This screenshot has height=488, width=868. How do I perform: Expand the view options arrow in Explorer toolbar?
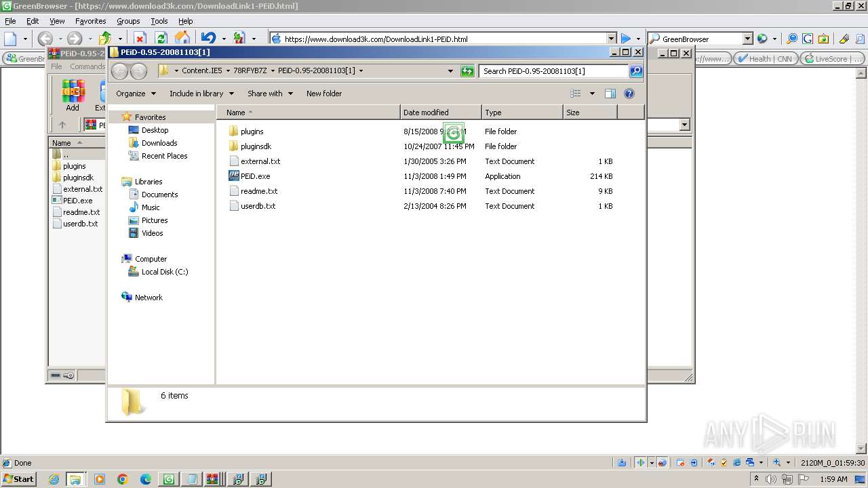592,94
